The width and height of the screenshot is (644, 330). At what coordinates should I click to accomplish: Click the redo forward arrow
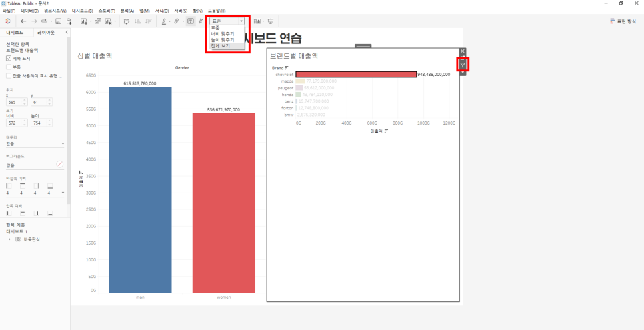[x=34, y=21]
